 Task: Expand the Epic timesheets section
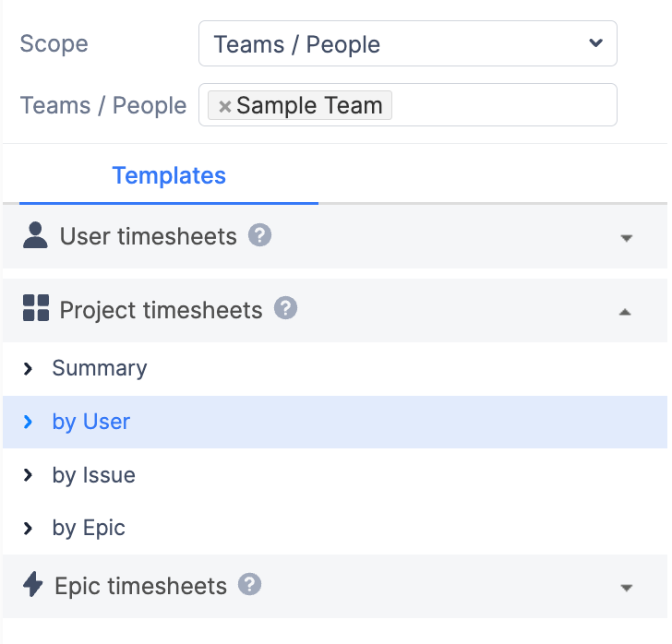(x=626, y=588)
